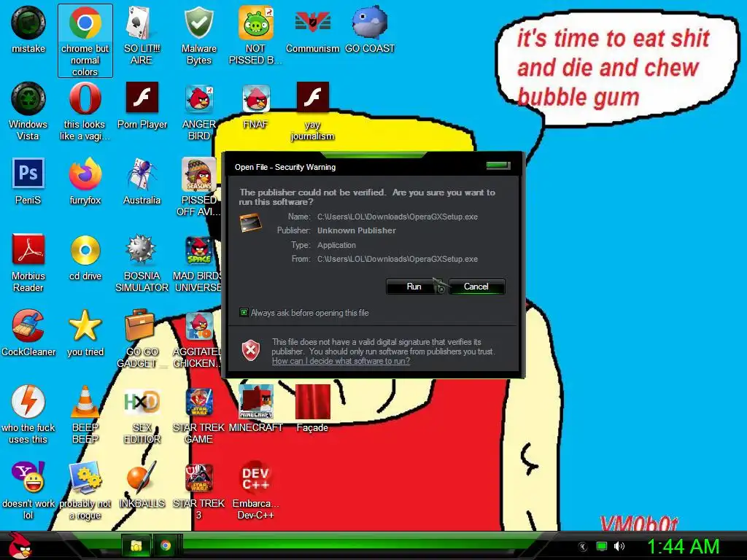This screenshot has width=747, height=560.
Task: Open the volume speaker tray icon
Action: (619, 545)
